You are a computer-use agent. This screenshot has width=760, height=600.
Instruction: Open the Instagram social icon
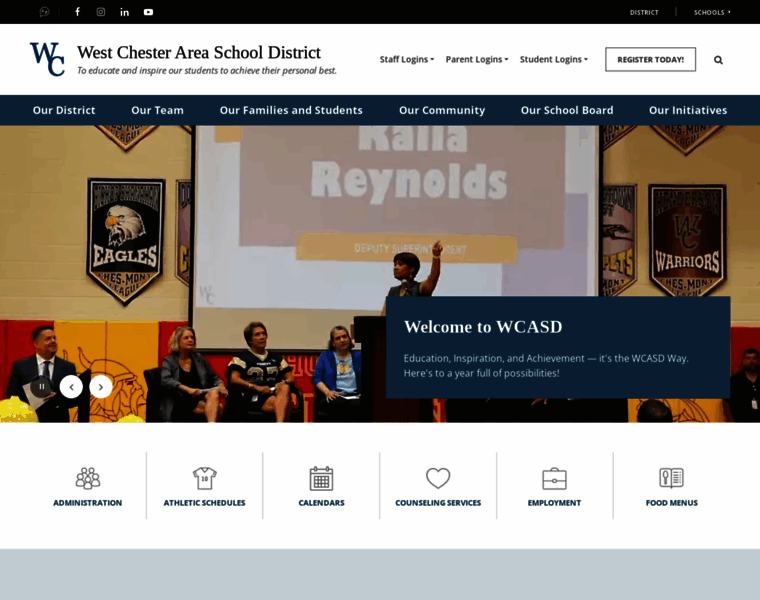[x=101, y=12]
